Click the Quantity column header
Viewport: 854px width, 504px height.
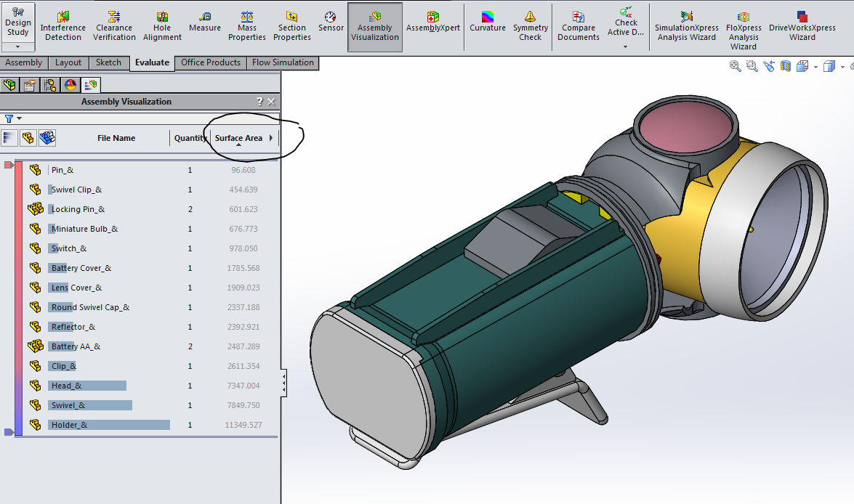tap(190, 138)
